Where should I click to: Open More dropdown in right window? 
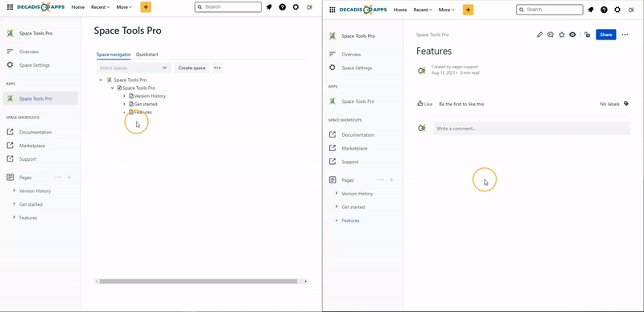(x=447, y=10)
